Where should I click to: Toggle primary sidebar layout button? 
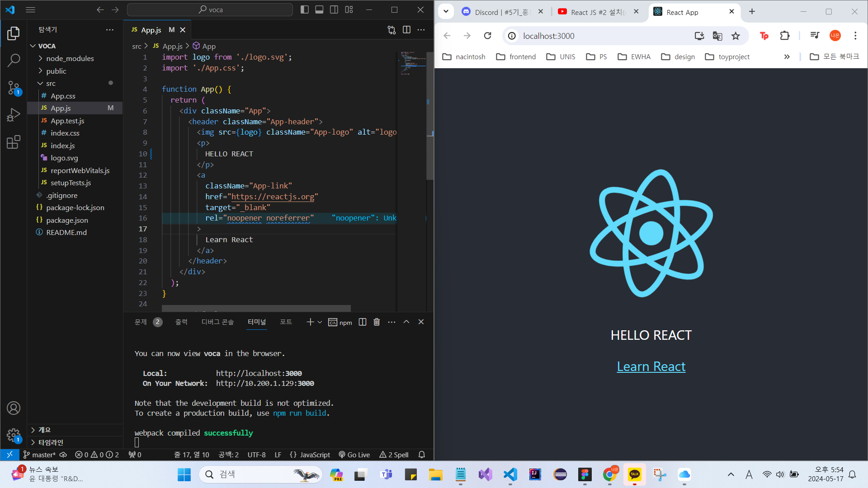tap(304, 9)
